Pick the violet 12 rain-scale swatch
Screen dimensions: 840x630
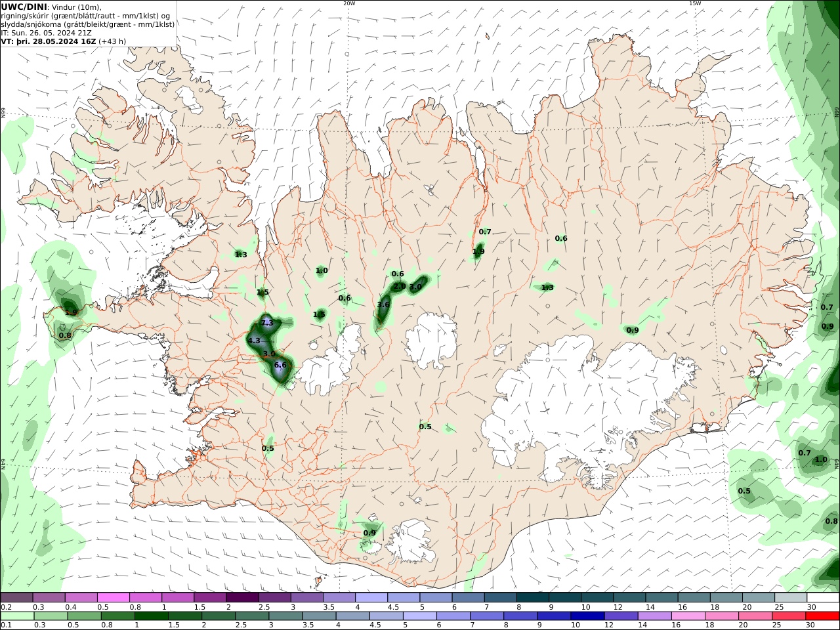click(x=621, y=616)
